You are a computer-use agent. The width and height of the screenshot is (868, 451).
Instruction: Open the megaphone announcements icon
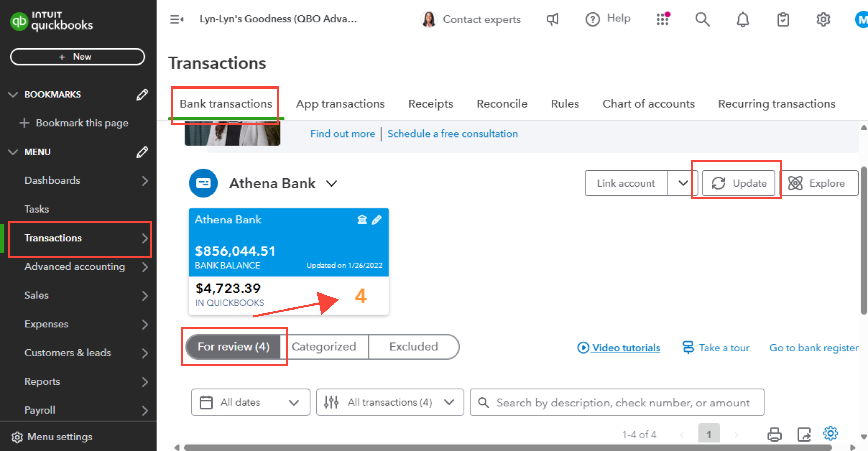[x=553, y=19]
